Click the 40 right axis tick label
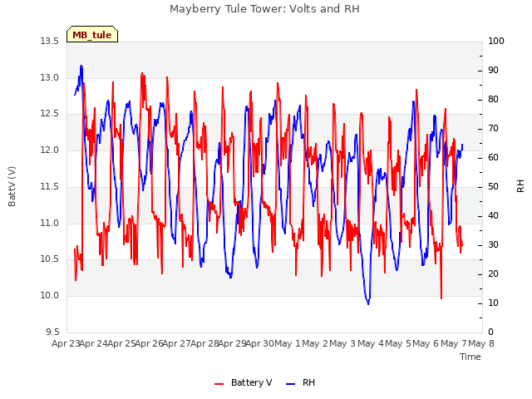The image size is (532, 399). click(493, 216)
